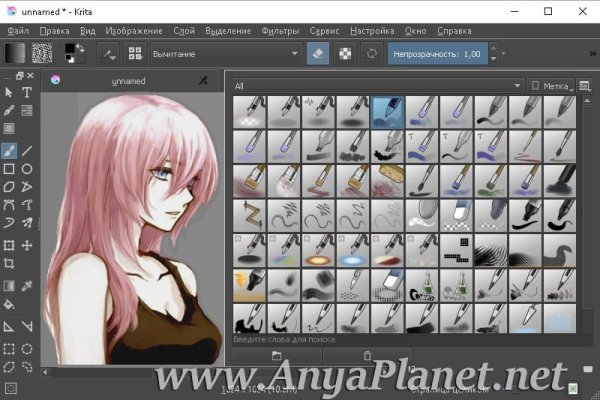The width and height of the screenshot is (600, 400).
Task: Open the Окно menu
Action: (x=415, y=31)
